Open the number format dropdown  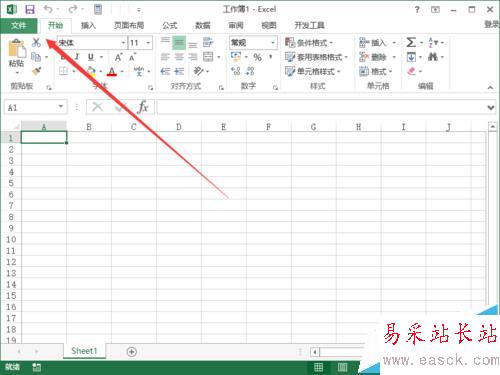pyautogui.click(x=273, y=43)
